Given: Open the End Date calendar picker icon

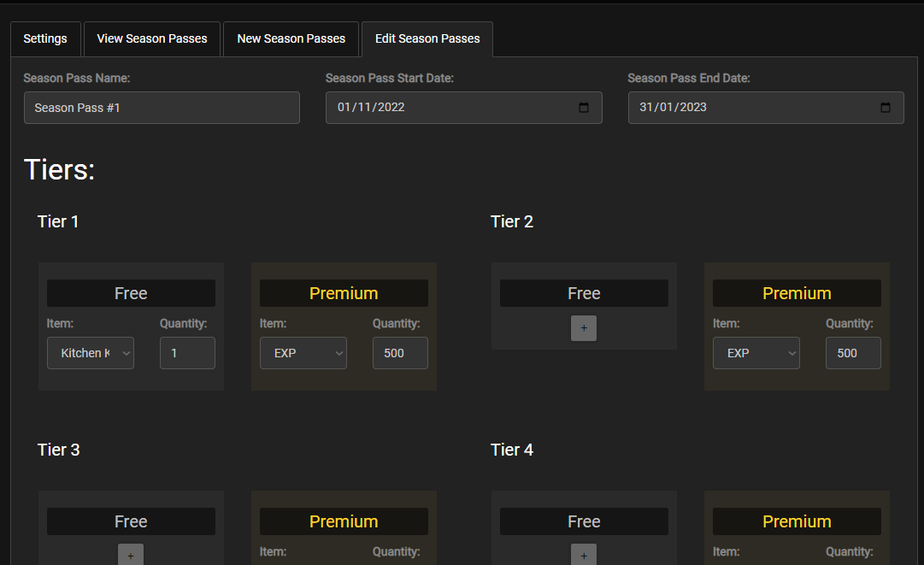Looking at the screenshot, I should (886, 108).
